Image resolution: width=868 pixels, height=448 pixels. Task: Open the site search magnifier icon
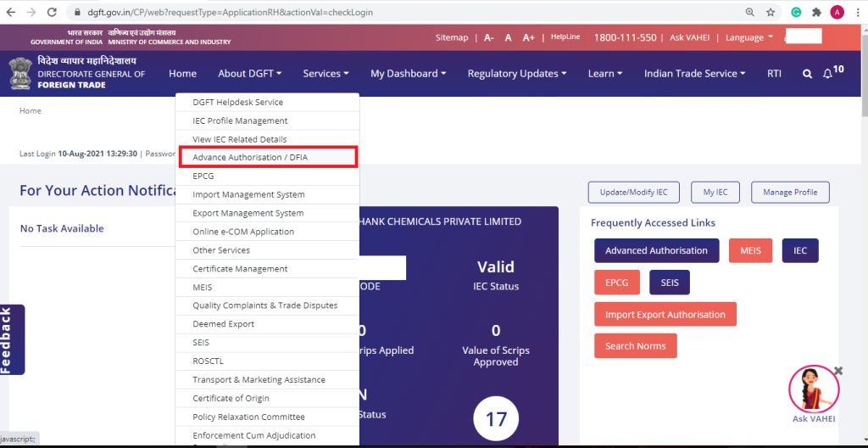tap(807, 74)
